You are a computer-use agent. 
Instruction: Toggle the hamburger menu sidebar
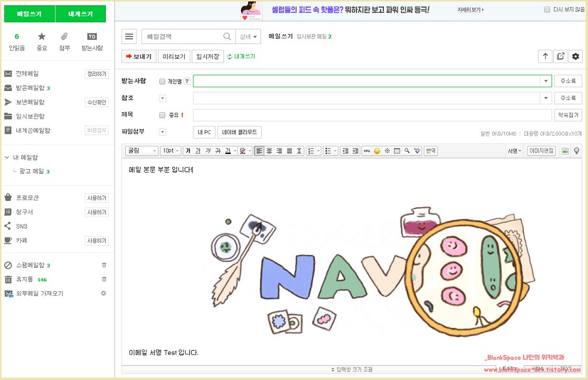129,36
